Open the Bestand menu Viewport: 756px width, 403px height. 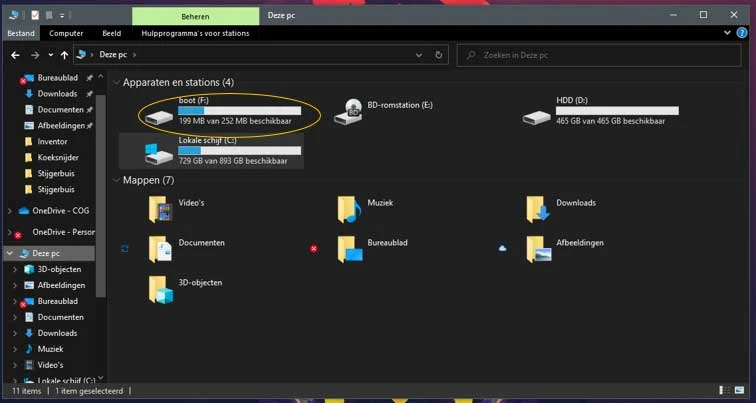tap(21, 33)
